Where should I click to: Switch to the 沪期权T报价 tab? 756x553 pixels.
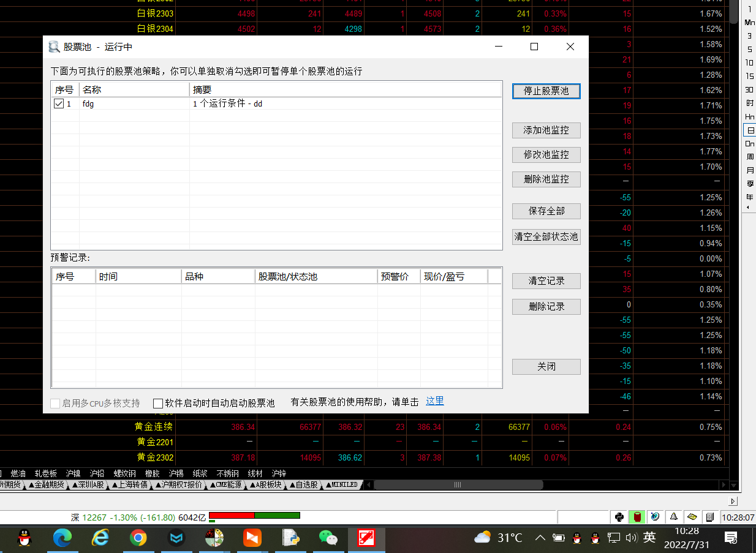tap(179, 484)
